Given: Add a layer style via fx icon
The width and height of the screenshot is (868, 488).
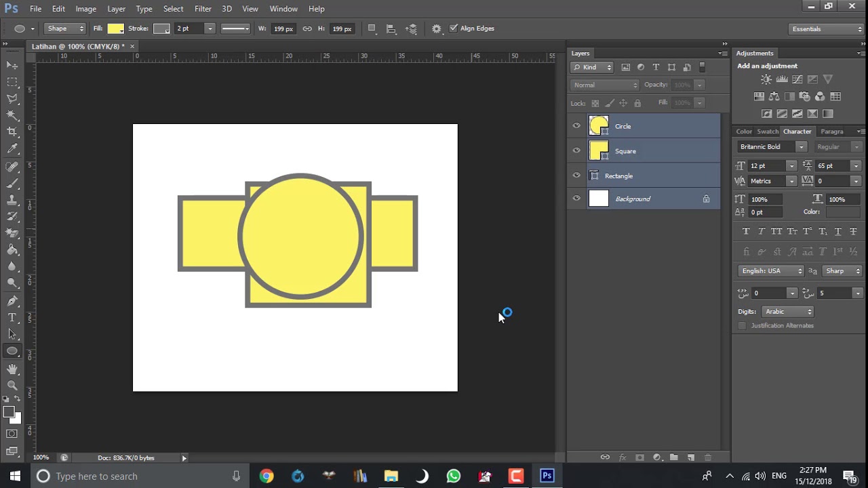Looking at the screenshot, I should [623, 457].
